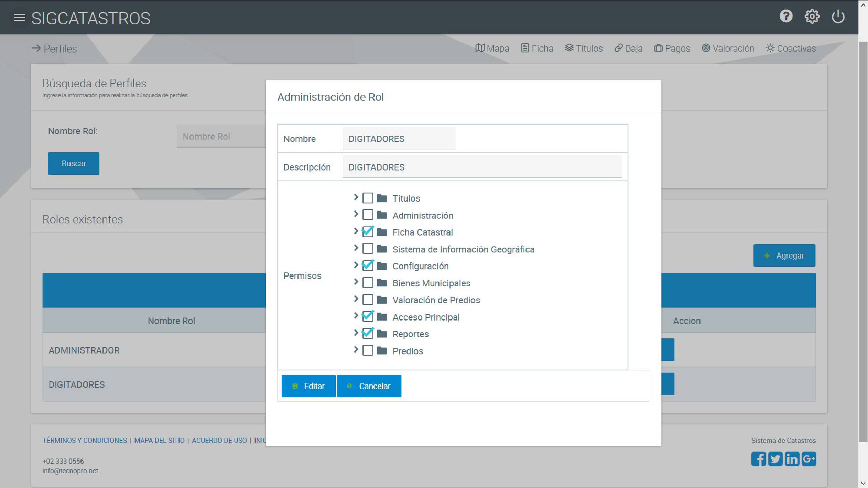This screenshot has height=488, width=868.
Task: Click the Editar button in the dialog
Action: point(309,386)
